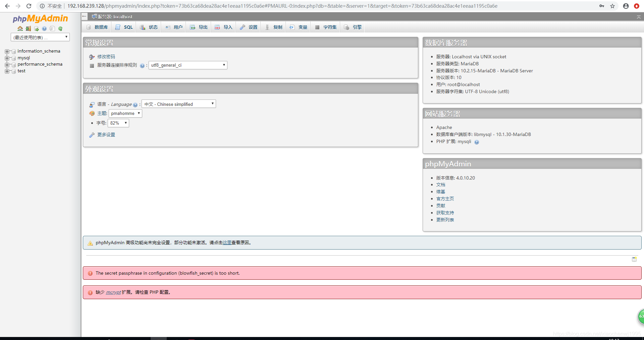Click the 这里 link in the warning message
644x340 pixels.
tap(227, 243)
